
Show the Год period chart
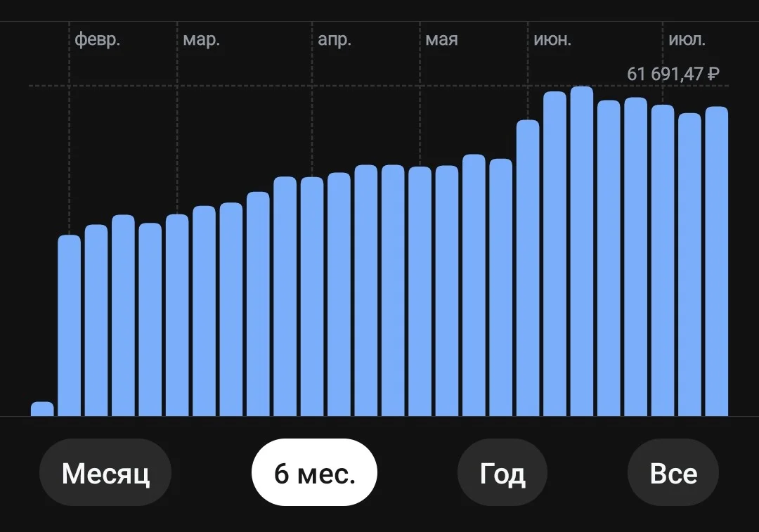(502, 472)
